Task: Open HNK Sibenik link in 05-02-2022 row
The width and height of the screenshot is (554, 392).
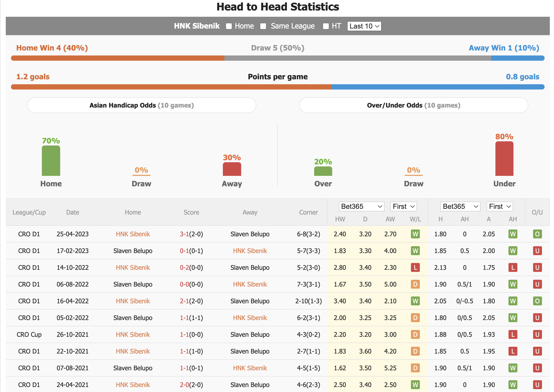Action: click(250, 318)
